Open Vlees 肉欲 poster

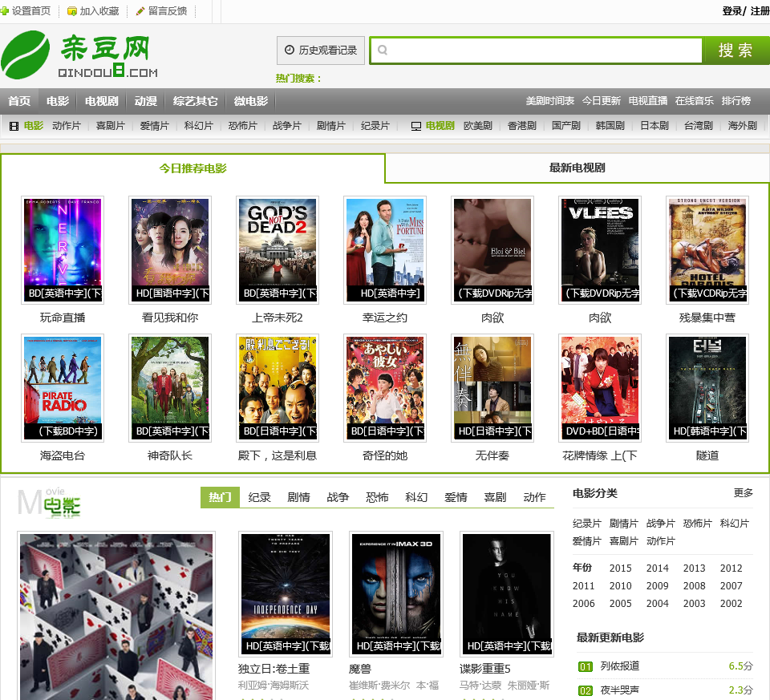tap(600, 250)
